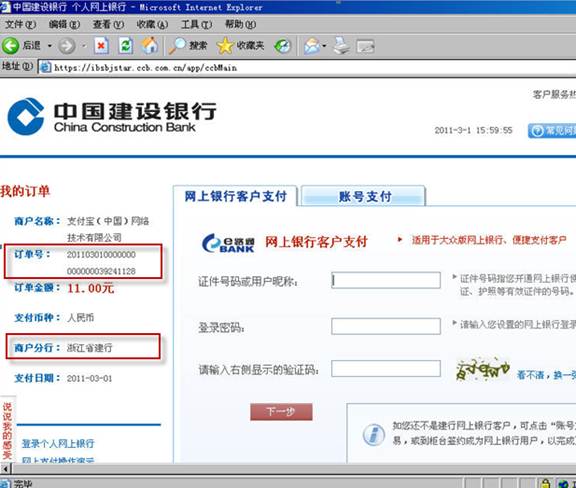576x488 pixels.
Task: Refresh the page with green arrows icon
Action: [126, 46]
